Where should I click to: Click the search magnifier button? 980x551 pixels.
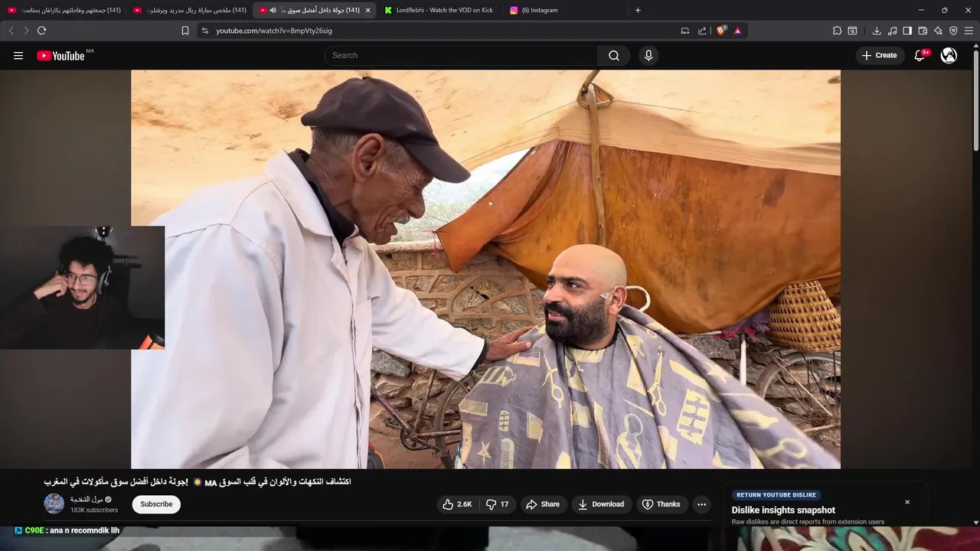click(x=614, y=55)
